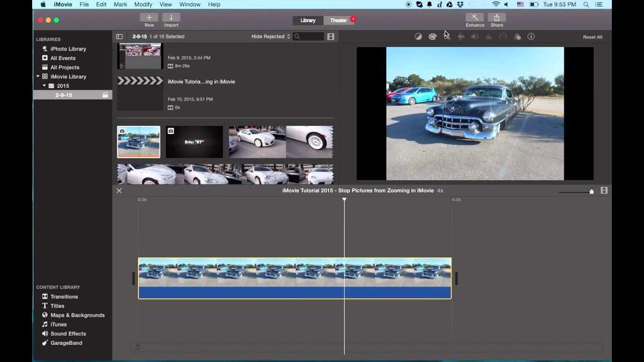Screen dimensions: 644x362
Task: Click the clapperboard icon on the 2-9-15 event row
Action: coord(105,95)
